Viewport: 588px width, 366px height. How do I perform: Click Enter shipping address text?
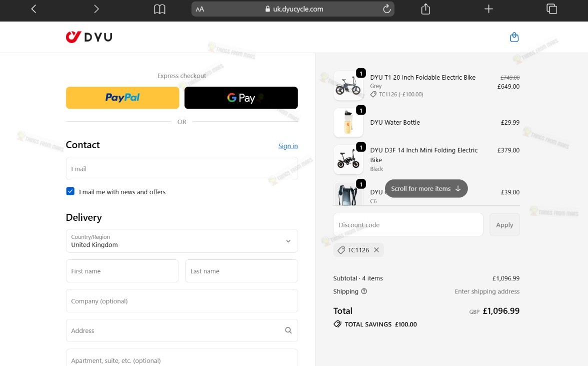tap(487, 291)
